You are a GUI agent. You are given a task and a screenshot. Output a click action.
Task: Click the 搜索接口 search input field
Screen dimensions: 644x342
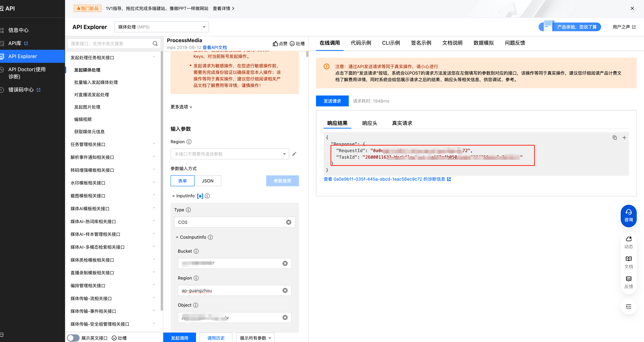click(x=110, y=44)
